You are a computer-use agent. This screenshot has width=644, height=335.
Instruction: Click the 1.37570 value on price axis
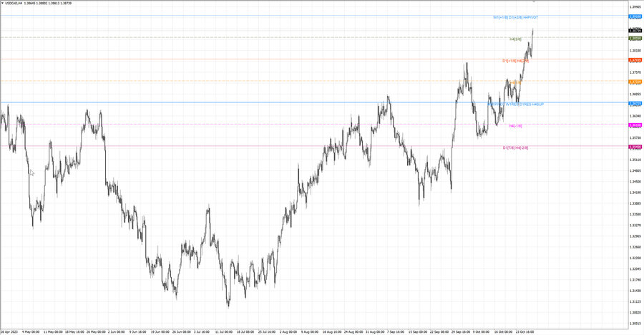(635, 72)
